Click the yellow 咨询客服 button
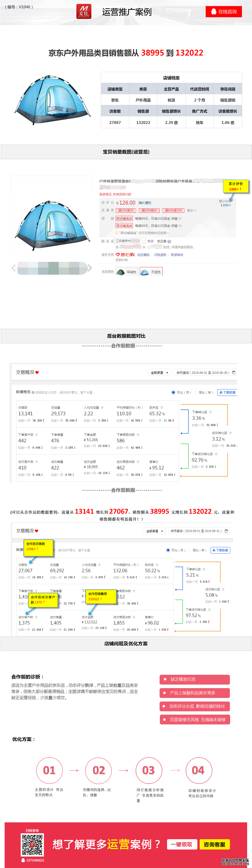The image size is (252, 868). (x=214, y=845)
